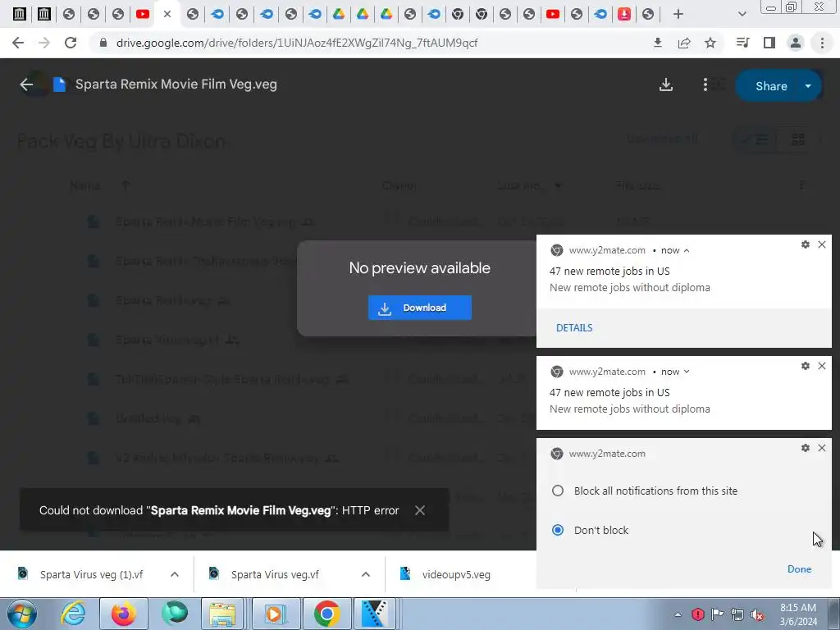840x630 pixels.
Task: Click the browser Forward arrow
Action: click(x=44, y=43)
